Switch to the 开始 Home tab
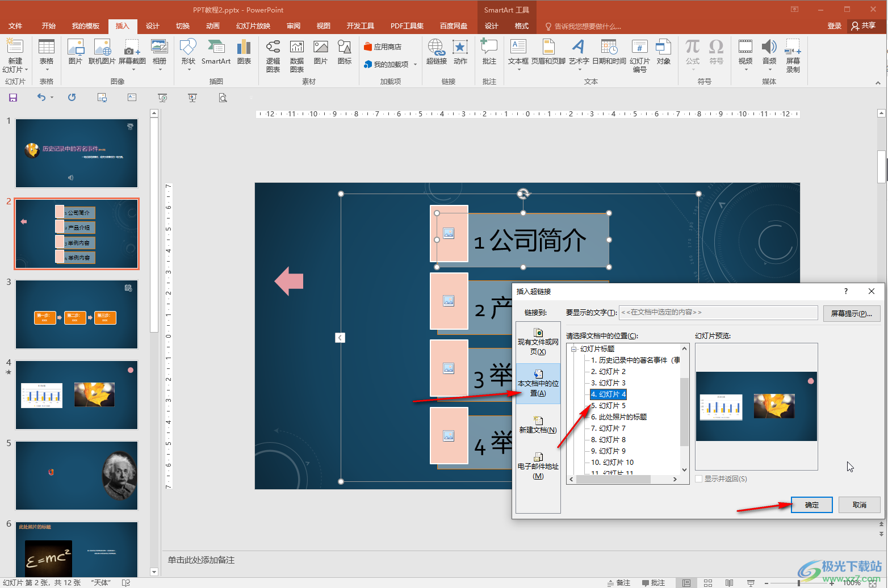Screen dimensions: 888x588 tap(49, 26)
